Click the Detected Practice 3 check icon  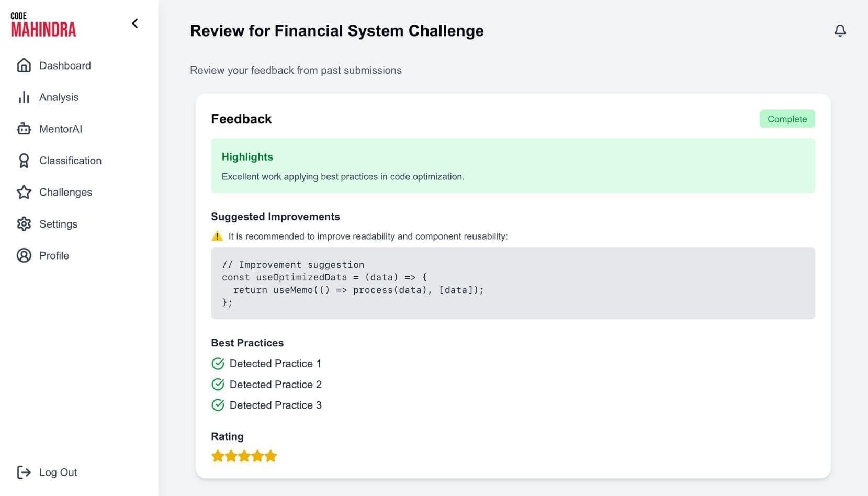[x=218, y=405]
